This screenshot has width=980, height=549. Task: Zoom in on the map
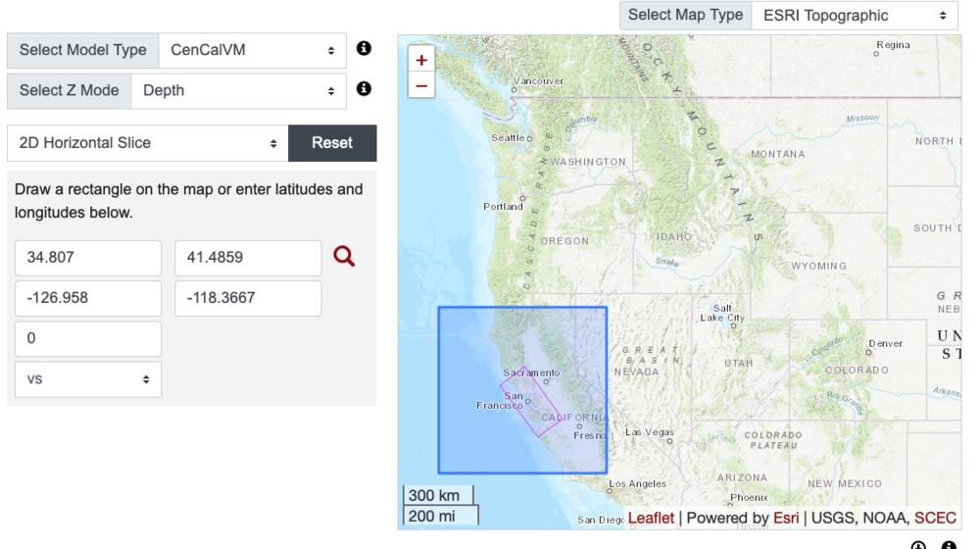pyautogui.click(x=421, y=60)
